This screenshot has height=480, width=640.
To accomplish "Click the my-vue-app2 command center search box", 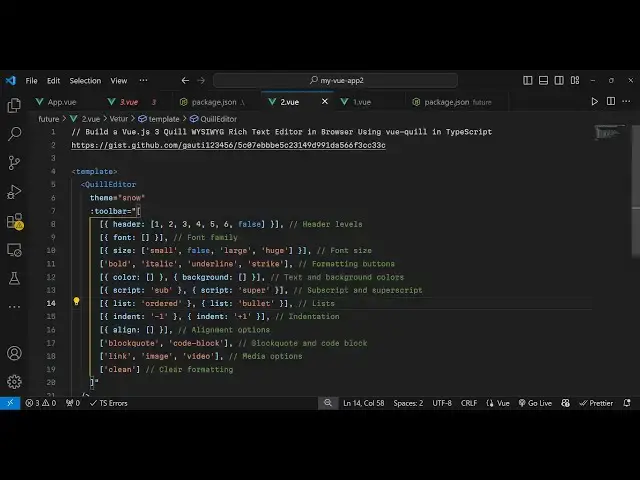I will point(335,80).
